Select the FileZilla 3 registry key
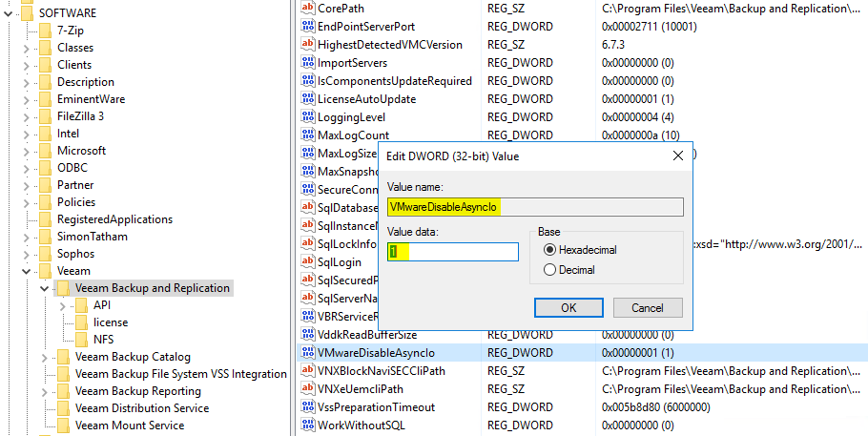 tap(80, 116)
